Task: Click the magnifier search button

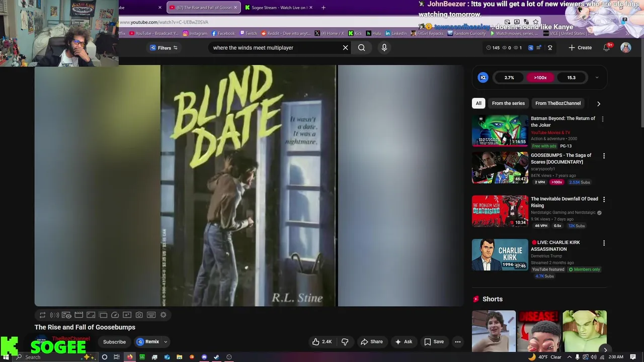Action: pos(361,48)
